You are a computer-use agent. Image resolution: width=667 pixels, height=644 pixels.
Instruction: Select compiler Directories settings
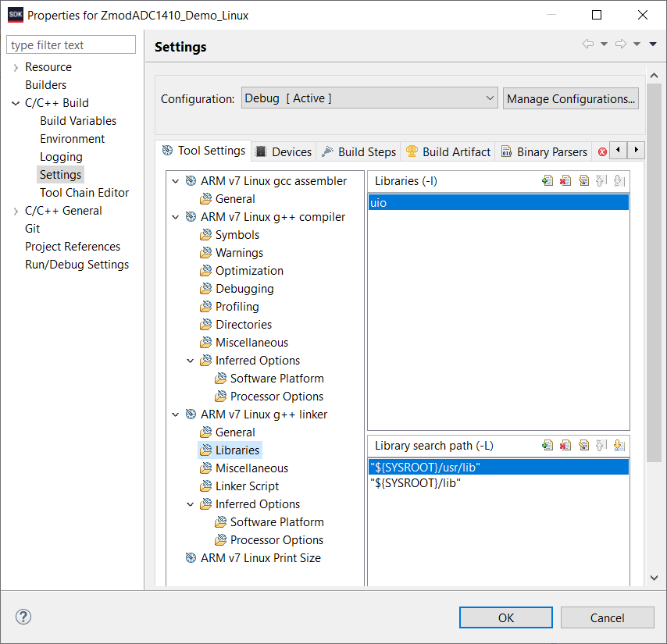(x=244, y=325)
